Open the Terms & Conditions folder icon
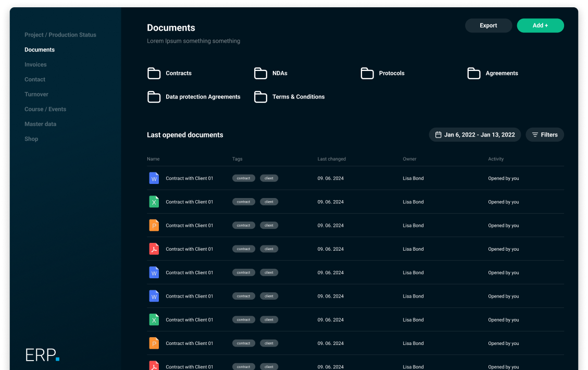The height and width of the screenshot is (370, 588). coord(260,97)
